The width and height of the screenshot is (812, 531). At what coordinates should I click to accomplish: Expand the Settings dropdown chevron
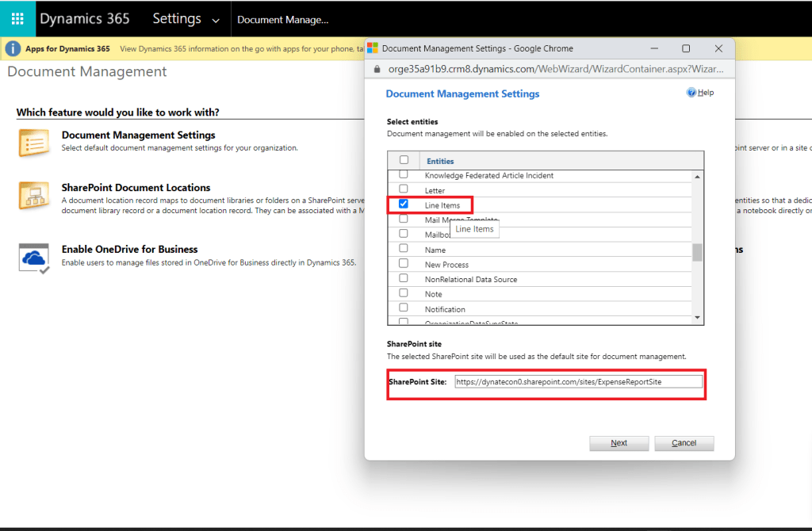point(216,20)
